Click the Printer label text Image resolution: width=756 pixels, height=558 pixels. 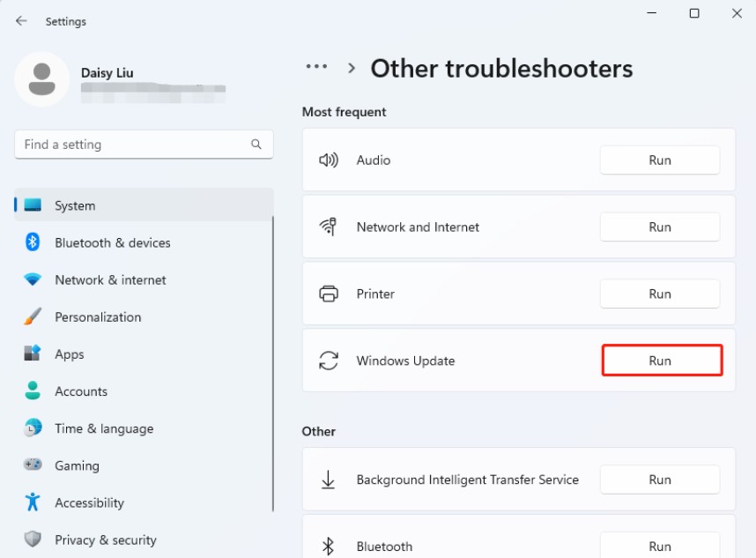[375, 294]
